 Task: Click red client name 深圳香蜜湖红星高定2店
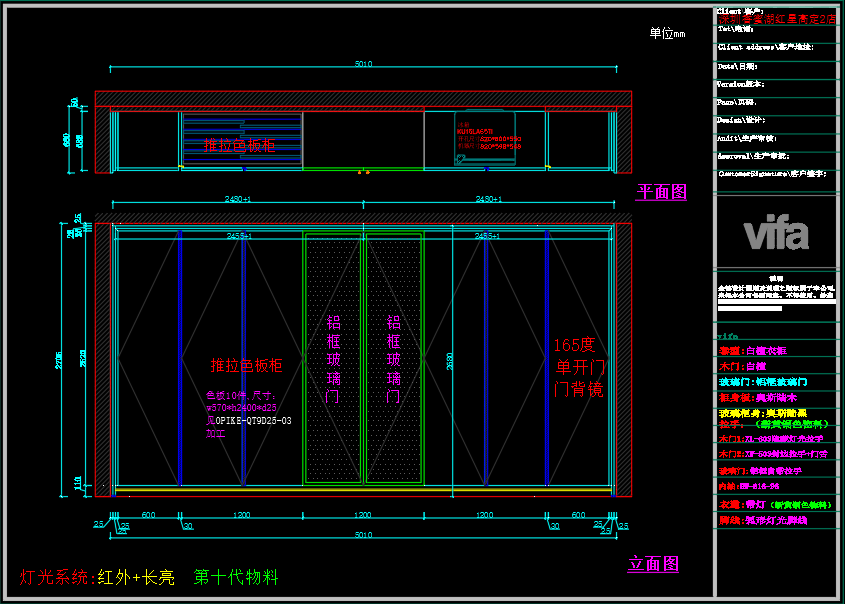778,19
